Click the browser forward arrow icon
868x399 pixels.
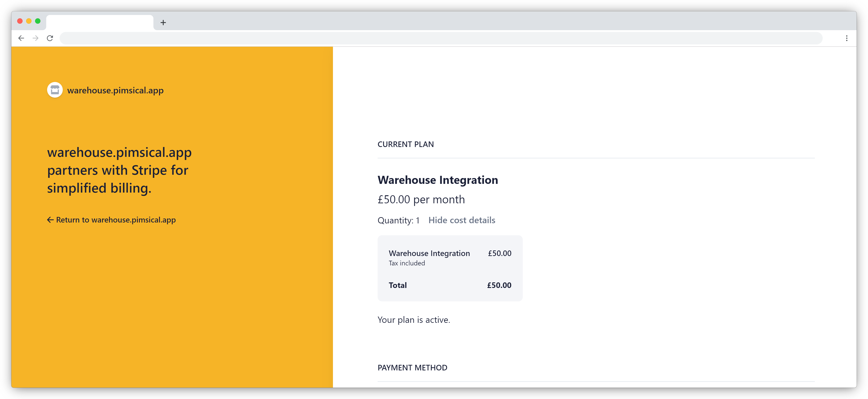[36, 38]
